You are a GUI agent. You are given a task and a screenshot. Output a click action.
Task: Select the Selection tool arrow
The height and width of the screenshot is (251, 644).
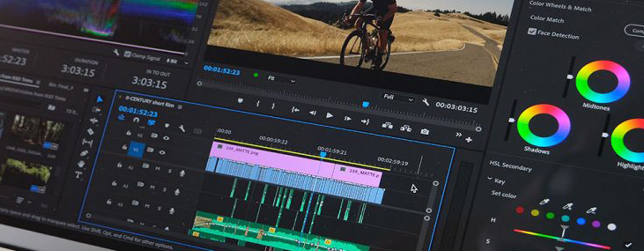click(x=100, y=99)
